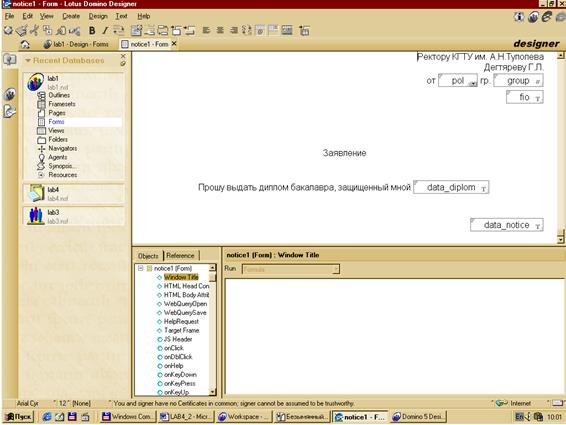Click the align left toolbar icon
566x425 pixels.
tap(206, 30)
